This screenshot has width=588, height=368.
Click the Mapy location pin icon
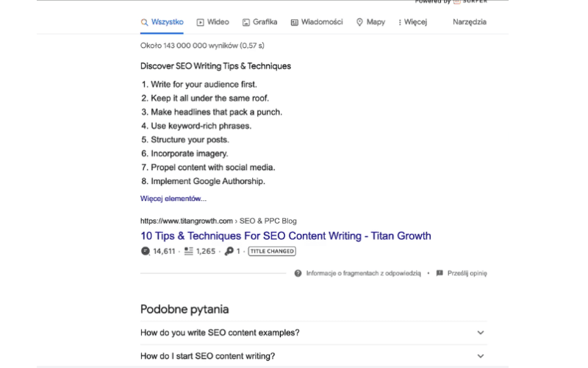[359, 23]
